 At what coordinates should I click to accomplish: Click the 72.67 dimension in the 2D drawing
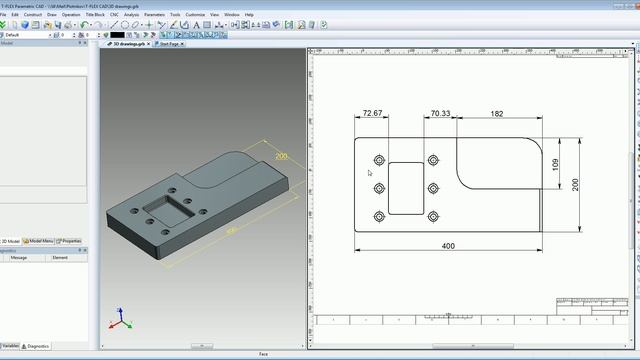click(372, 113)
